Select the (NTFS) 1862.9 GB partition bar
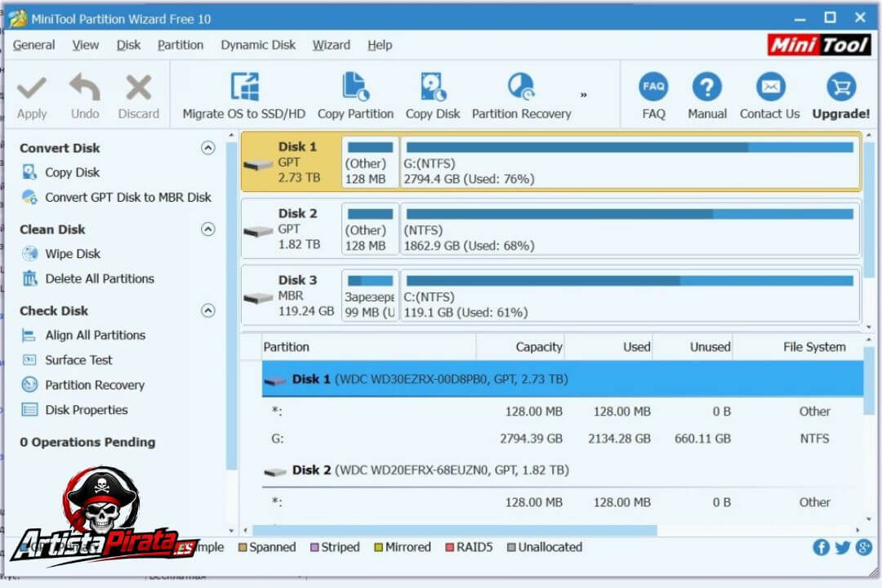Screen dimensions: 882x588 tap(630, 229)
